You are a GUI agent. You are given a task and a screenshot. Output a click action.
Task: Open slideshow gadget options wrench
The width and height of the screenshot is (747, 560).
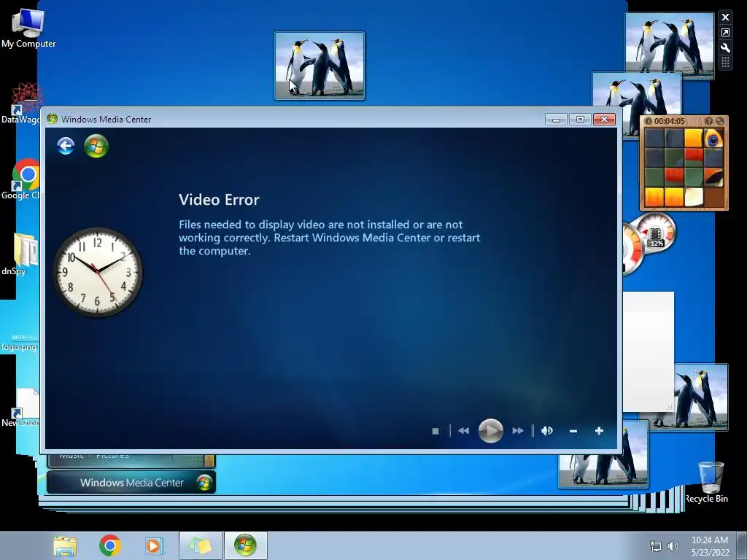[x=726, y=47]
